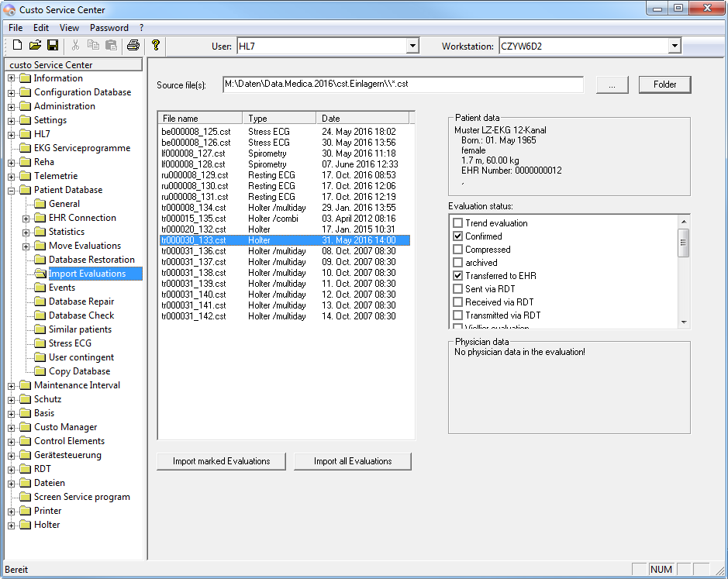Sort list by Type column header
The image size is (728, 579).
click(x=280, y=118)
